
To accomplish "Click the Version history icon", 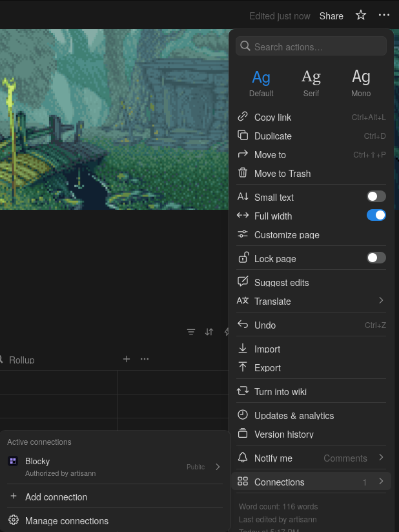I will click(x=243, y=433).
